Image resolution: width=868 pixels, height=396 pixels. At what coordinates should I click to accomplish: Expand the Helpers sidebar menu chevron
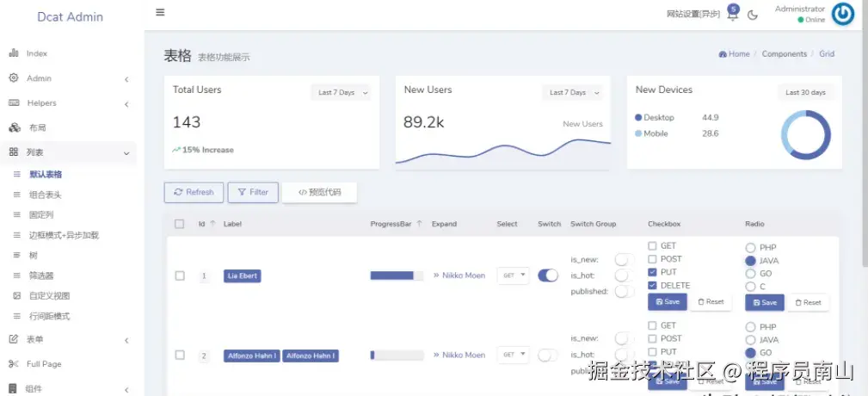point(126,104)
